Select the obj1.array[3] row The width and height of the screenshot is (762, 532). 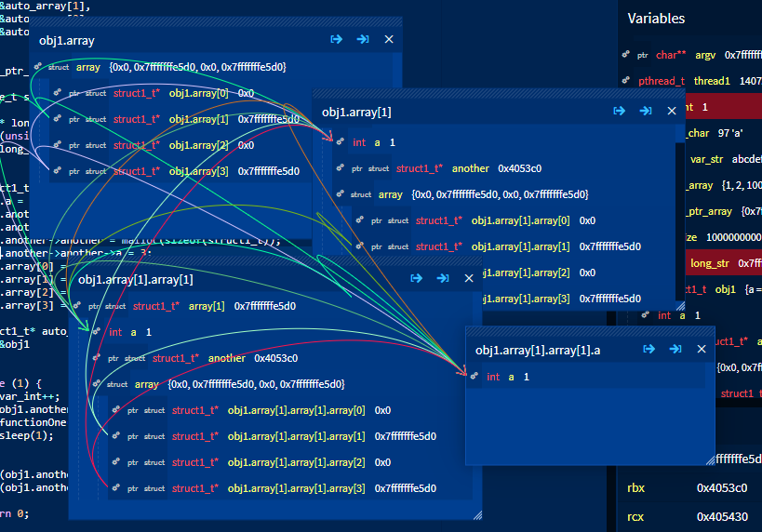pyautogui.click(x=180, y=171)
